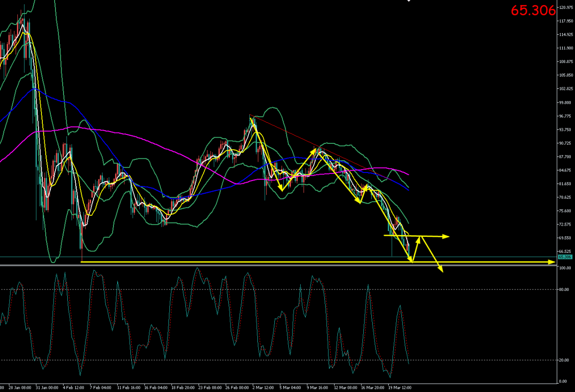Click the teal current price tag 65.306
575x392 pixels.
click(565, 257)
